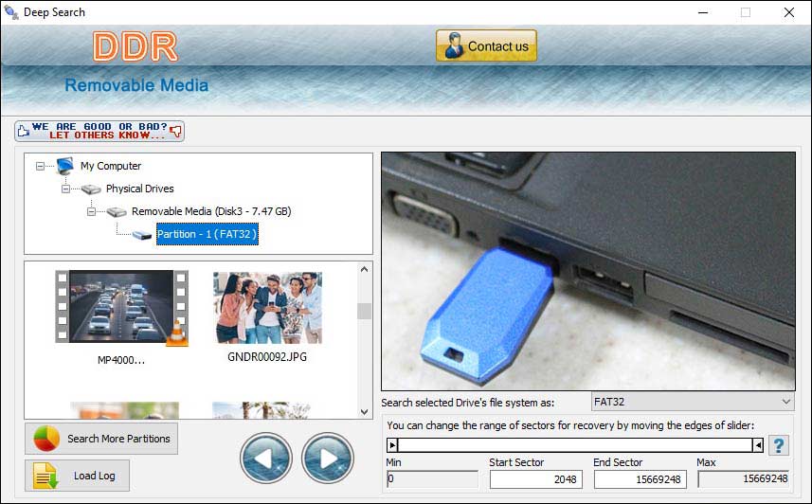Screen dimensions: 812x504
Task: Click the USB drive preview image
Action: click(x=588, y=272)
